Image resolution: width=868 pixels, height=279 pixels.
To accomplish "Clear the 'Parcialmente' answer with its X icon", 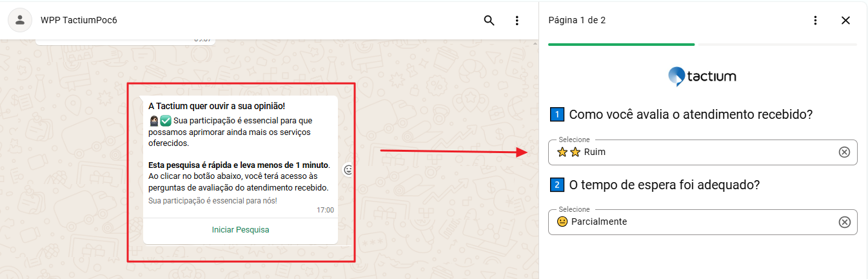I will (x=844, y=222).
